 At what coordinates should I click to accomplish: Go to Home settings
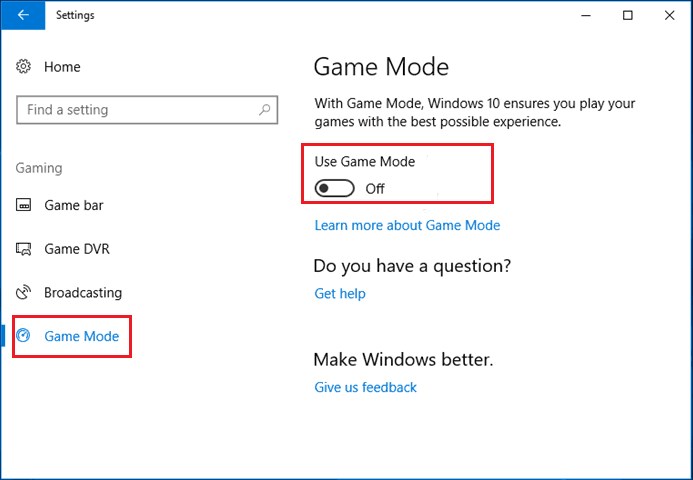[x=62, y=67]
